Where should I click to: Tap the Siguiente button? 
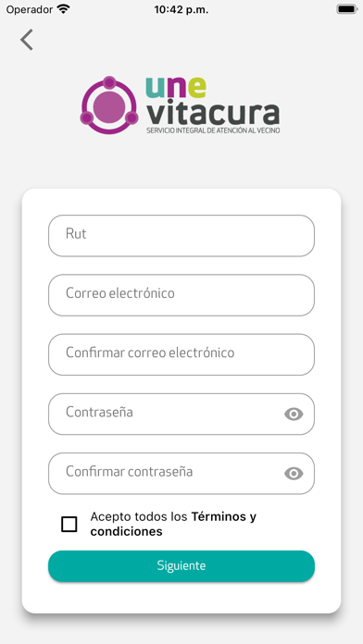click(x=181, y=566)
